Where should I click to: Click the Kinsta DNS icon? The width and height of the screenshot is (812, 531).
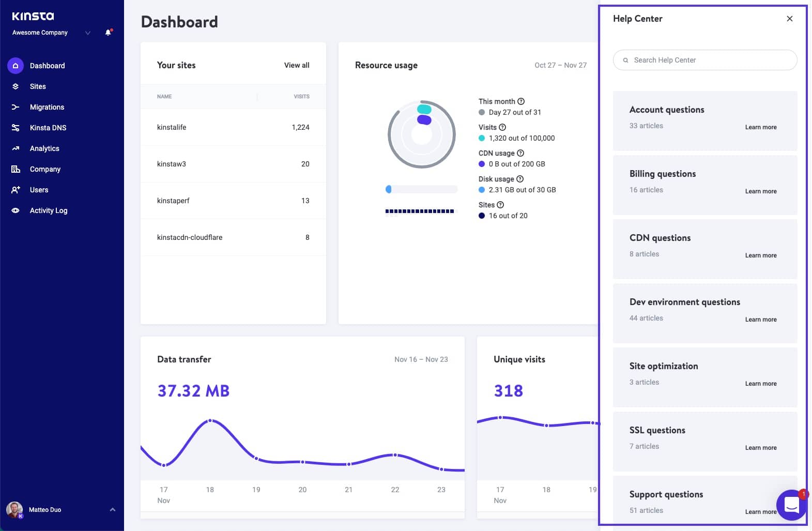pyautogui.click(x=16, y=128)
